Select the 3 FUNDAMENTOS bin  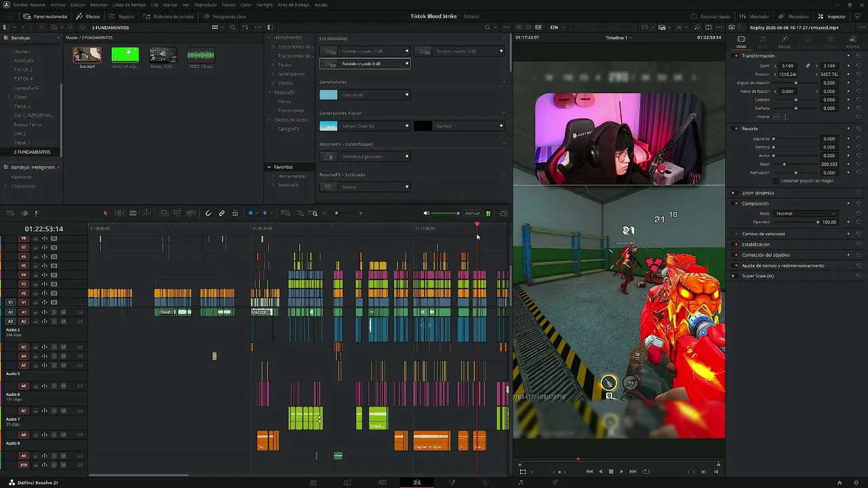32,152
